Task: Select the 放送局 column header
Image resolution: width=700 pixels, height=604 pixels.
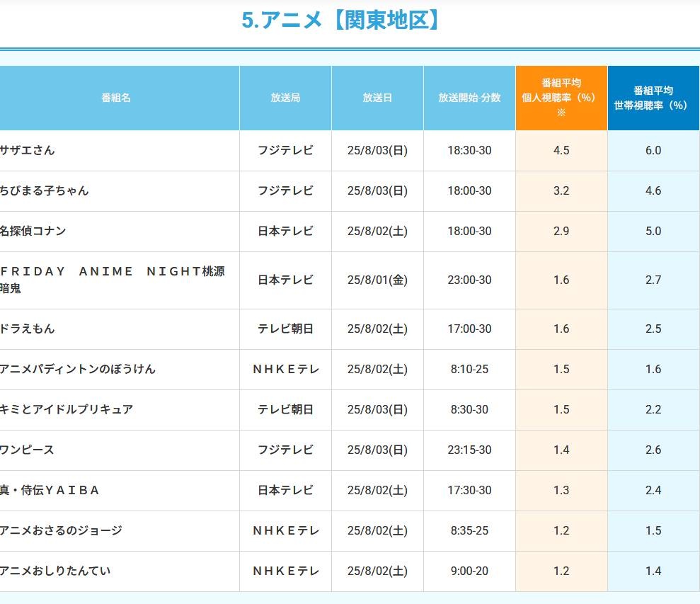Action: pyautogui.click(x=285, y=98)
